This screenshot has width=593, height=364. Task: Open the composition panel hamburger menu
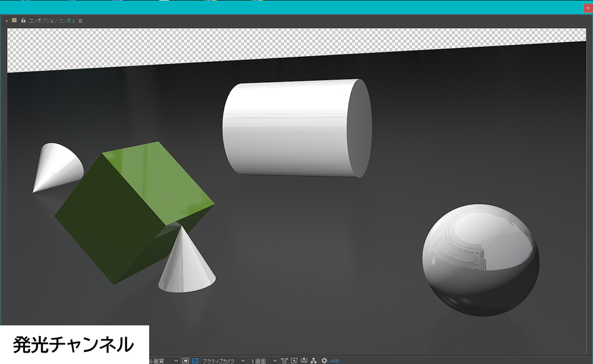[x=81, y=21]
